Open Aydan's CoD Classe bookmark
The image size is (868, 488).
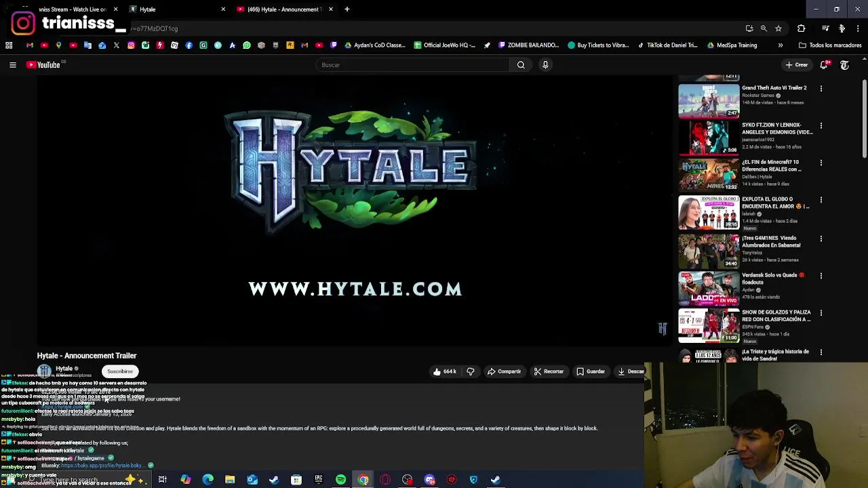click(x=375, y=45)
